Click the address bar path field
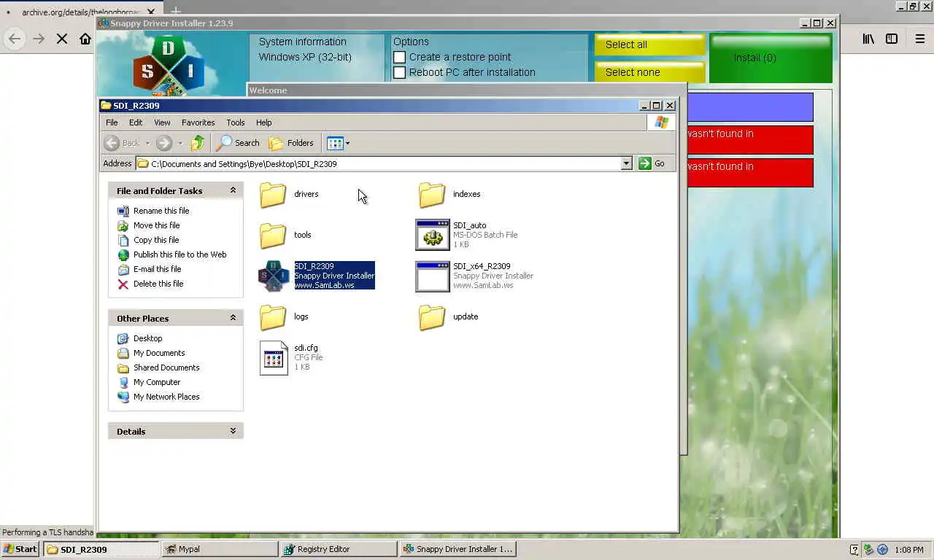 [378, 163]
